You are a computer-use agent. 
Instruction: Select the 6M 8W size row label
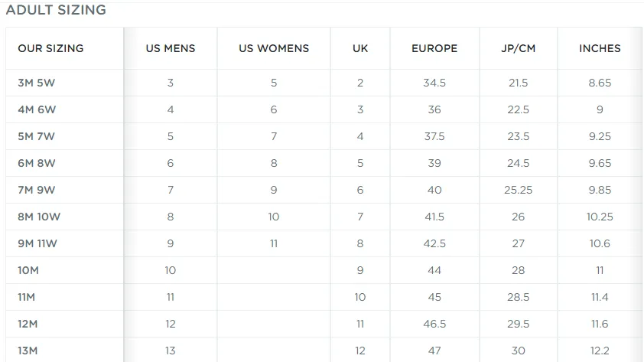click(36, 163)
